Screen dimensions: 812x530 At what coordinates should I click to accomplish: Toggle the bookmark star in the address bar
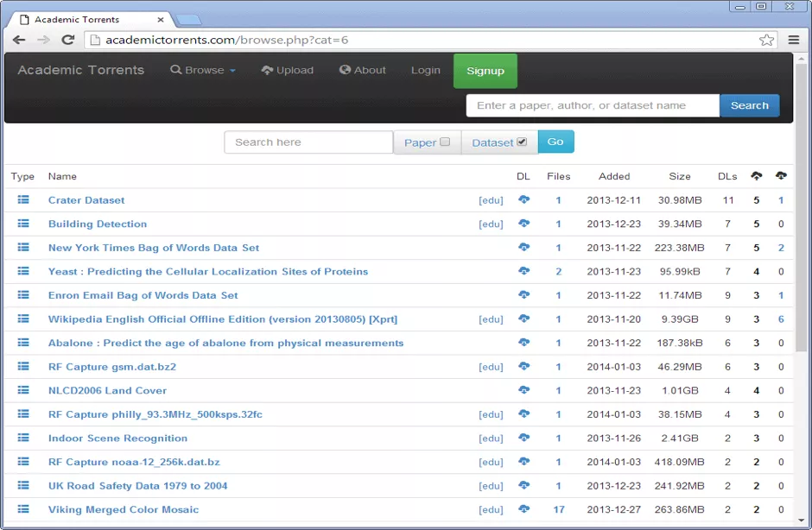point(766,39)
